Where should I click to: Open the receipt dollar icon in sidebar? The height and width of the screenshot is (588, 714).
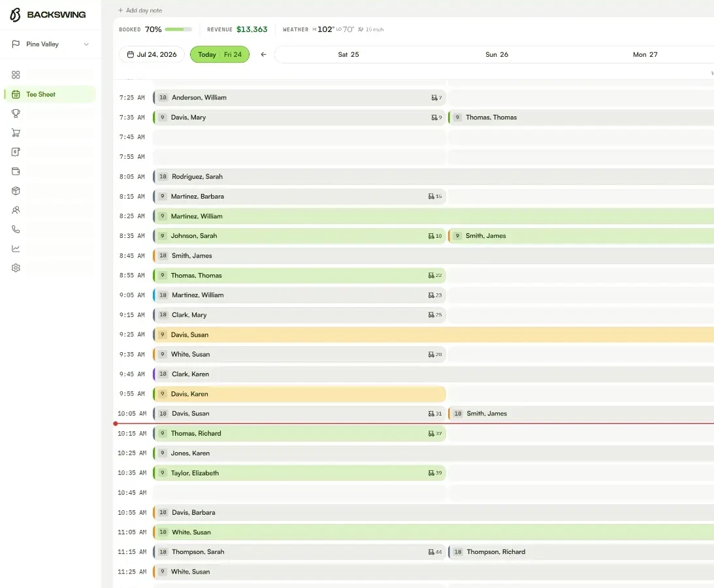point(16,152)
